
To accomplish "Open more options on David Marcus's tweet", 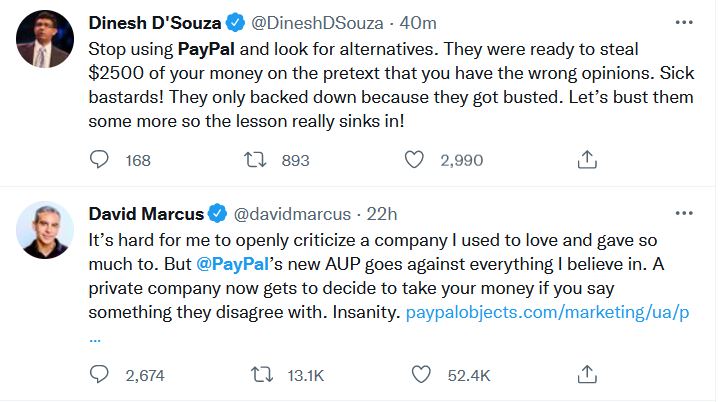I will coord(684,213).
